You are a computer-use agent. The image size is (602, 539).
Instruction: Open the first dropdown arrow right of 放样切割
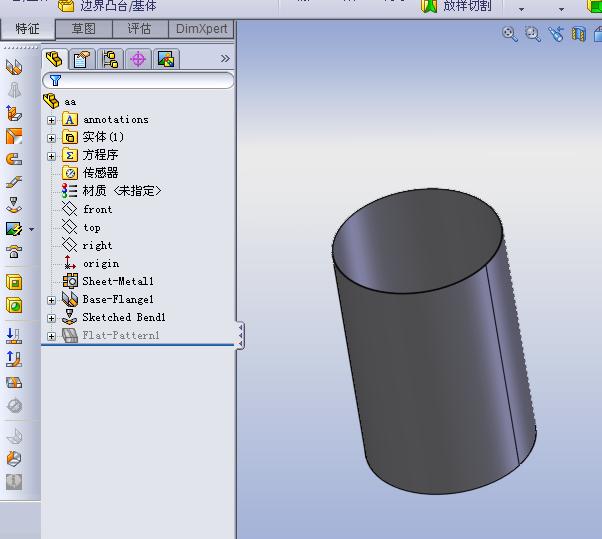click(521, 9)
